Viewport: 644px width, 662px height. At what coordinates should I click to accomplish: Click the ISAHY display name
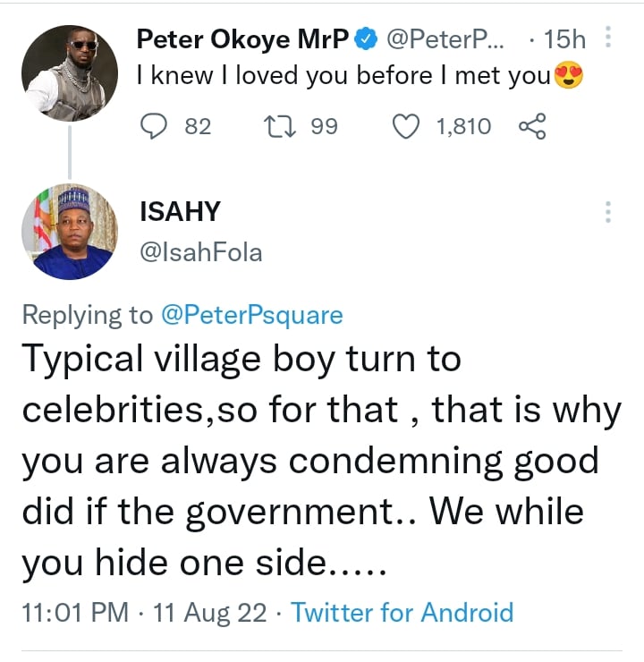[180, 212]
